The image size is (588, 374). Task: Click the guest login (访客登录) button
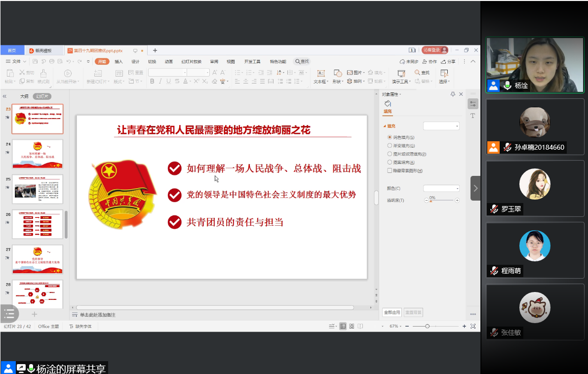click(x=434, y=50)
